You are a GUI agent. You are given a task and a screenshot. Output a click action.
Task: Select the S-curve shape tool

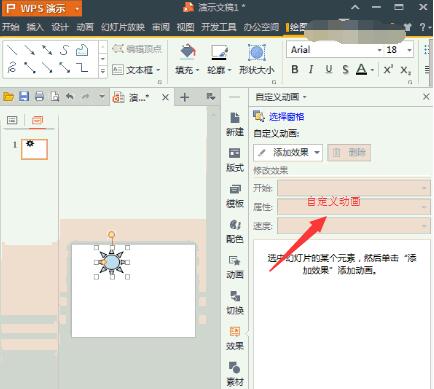[64, 50]
